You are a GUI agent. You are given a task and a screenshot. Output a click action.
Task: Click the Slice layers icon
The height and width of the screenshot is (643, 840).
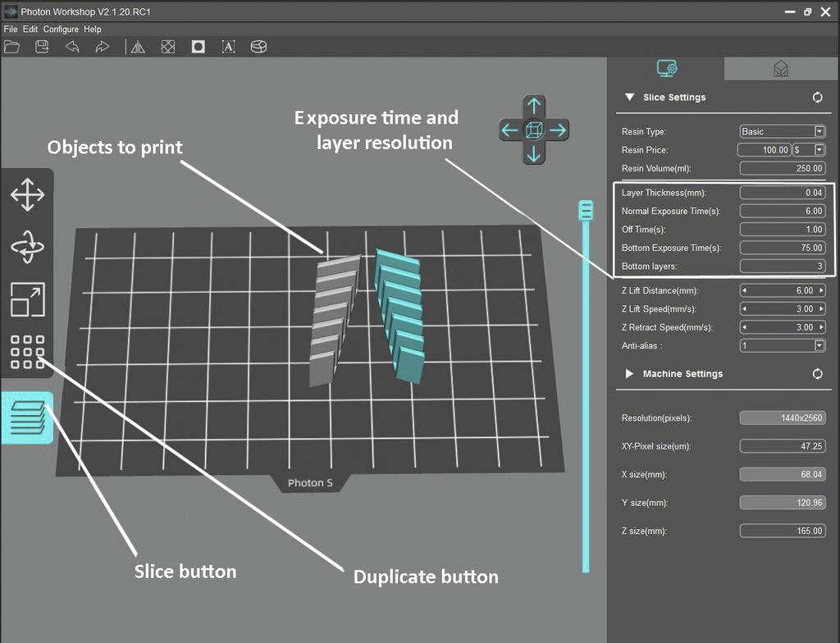coord(27,418)
